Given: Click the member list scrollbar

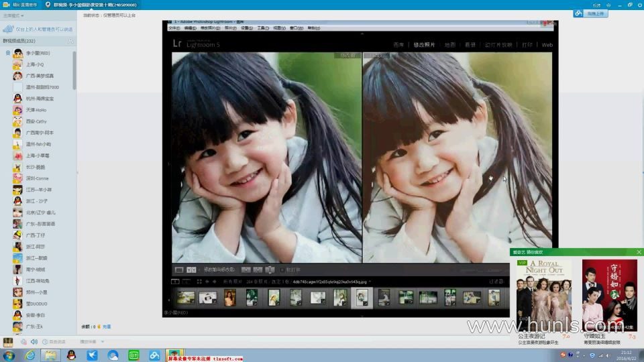Looking at the screenshot, I should pos(74,70).
